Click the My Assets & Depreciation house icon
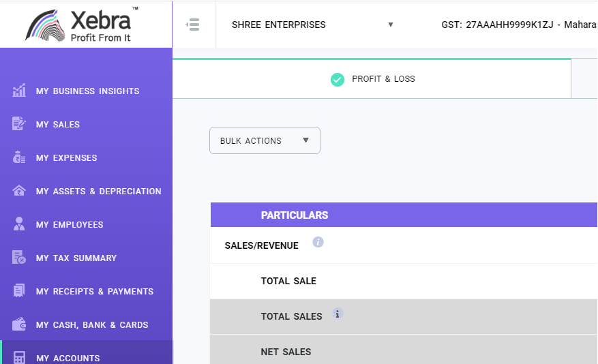Screen dimensions: 598x364 pyautogui.click(x=19, y=191)
